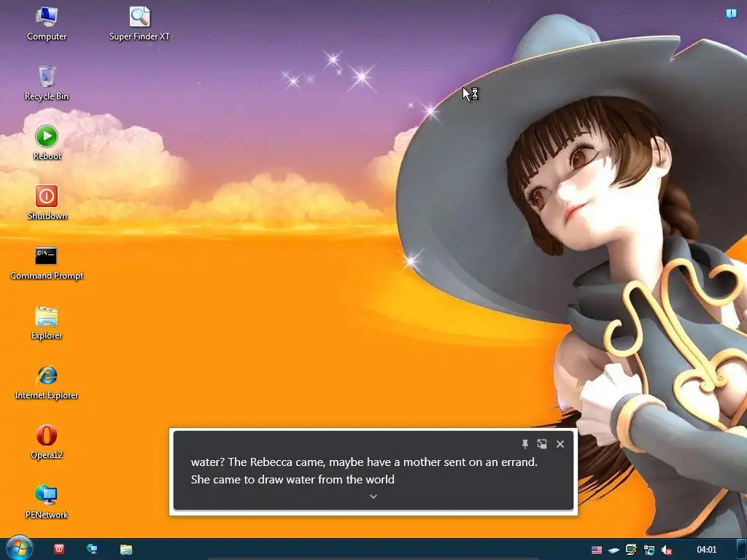Select the Internet Explorer icon

tap(46, 382)
